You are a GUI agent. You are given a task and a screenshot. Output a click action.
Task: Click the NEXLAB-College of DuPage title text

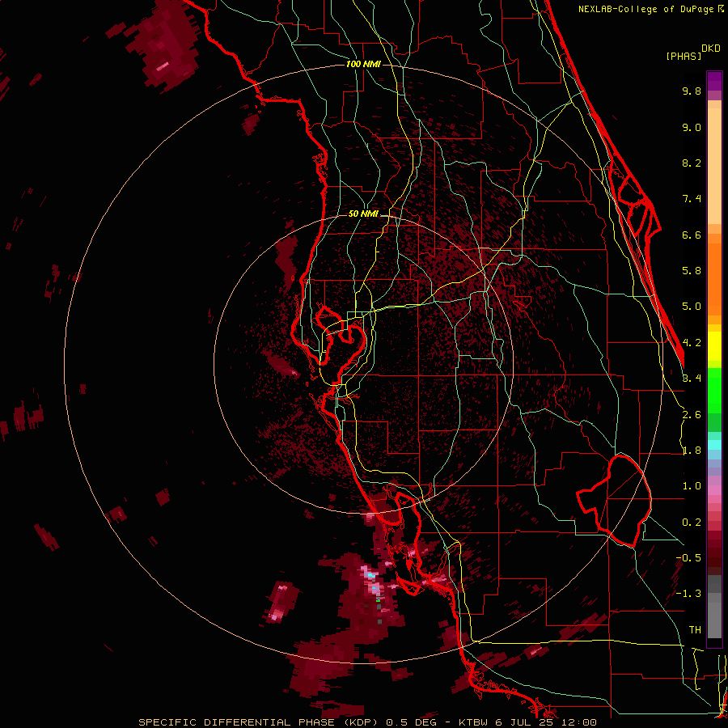coord(646,9)
